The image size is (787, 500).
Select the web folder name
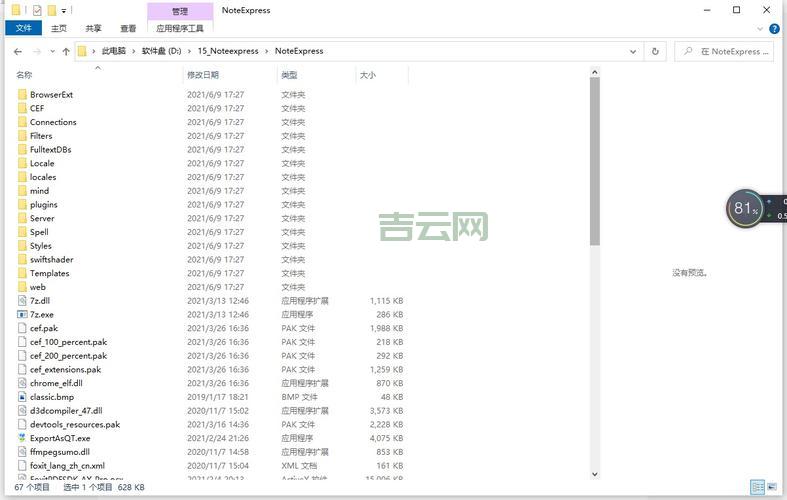(38, 287)
